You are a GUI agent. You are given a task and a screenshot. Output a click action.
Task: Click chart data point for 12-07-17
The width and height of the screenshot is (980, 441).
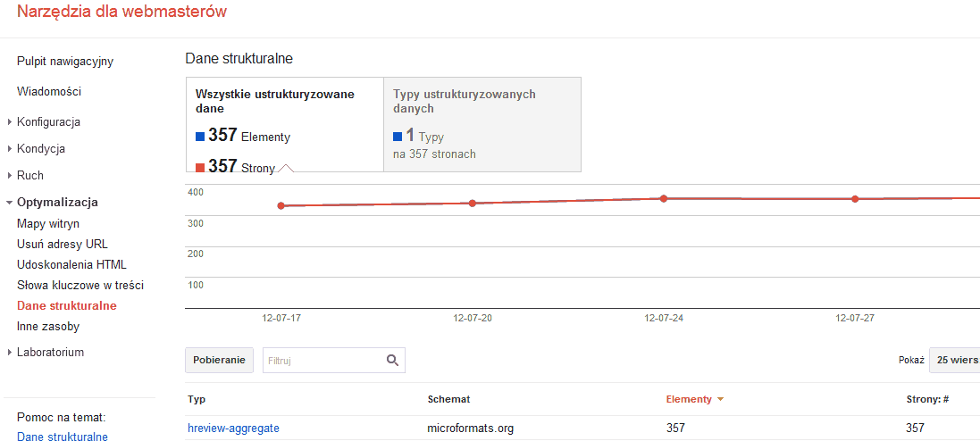click(281, 205)
